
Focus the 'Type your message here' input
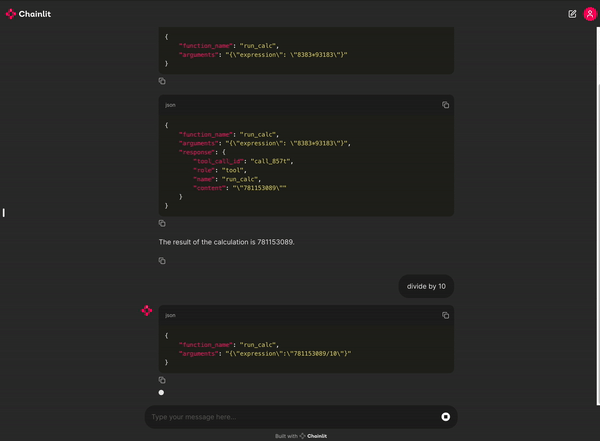293,417
